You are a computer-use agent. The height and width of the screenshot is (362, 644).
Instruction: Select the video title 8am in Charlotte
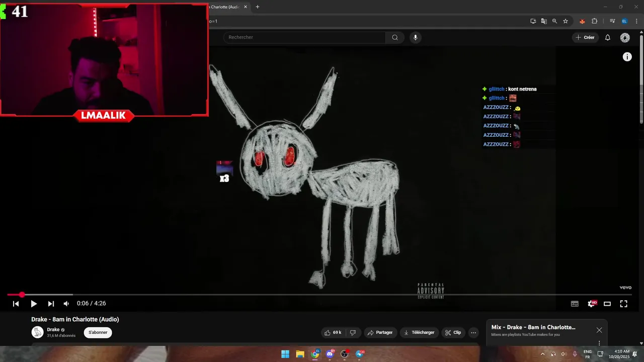75,319
